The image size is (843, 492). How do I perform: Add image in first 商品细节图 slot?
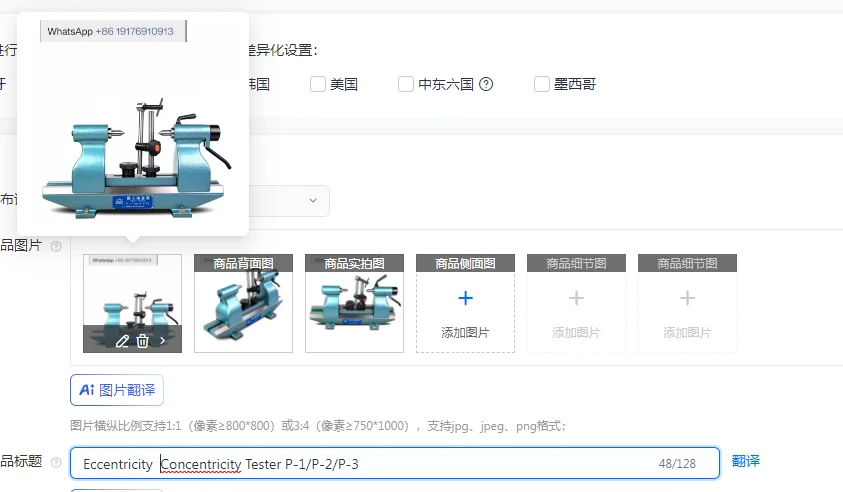(x=576, y=303)
